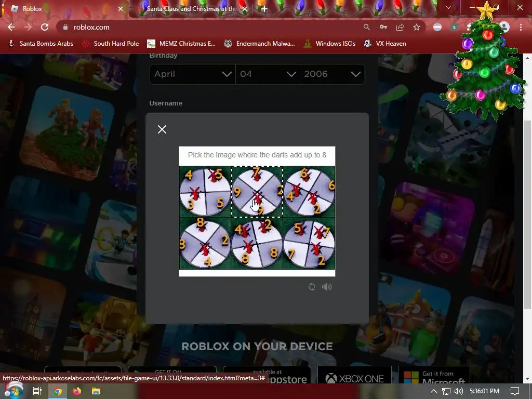Share this page icon

(400, 27)
